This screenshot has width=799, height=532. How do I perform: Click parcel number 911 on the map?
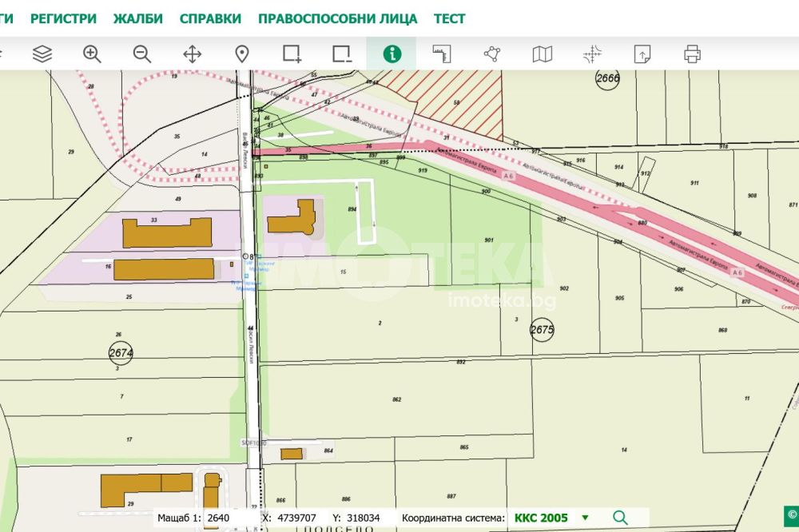coord(694,183)
